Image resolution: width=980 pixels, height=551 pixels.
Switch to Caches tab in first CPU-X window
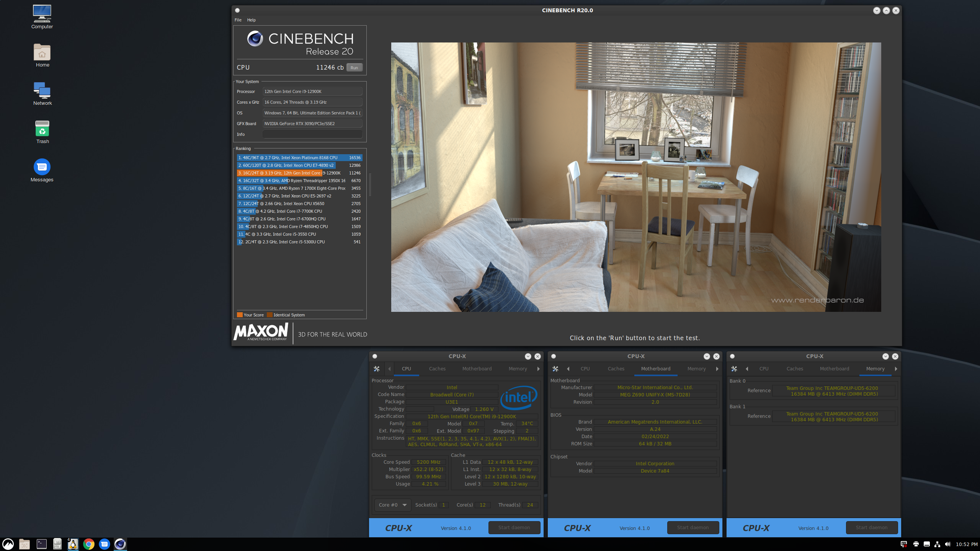[437, 369]
